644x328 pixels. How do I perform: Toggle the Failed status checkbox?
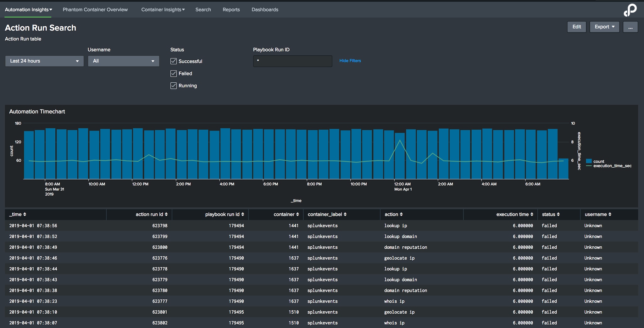click(174, 73)
